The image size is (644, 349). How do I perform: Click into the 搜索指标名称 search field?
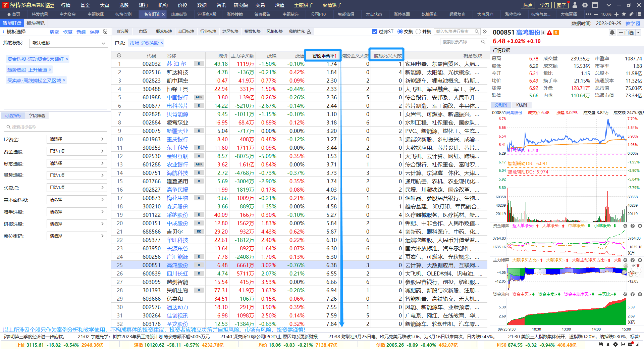pyautogui.click(x=55, y=127)
